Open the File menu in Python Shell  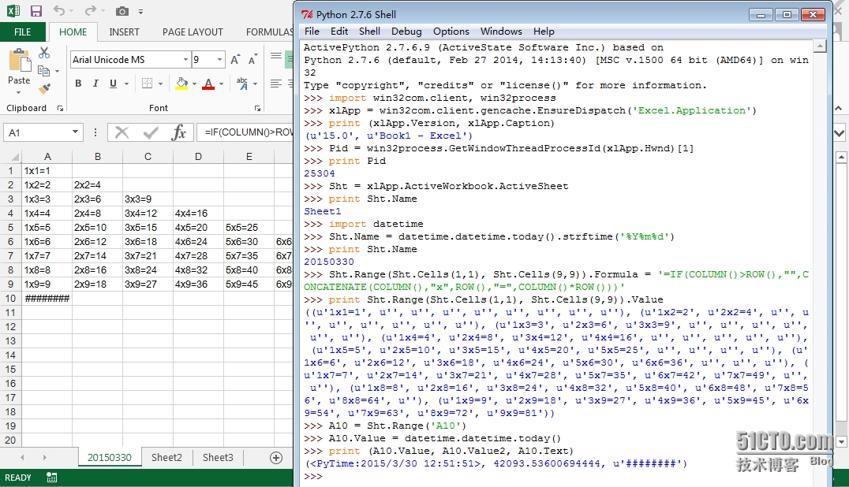click(311, 31)
